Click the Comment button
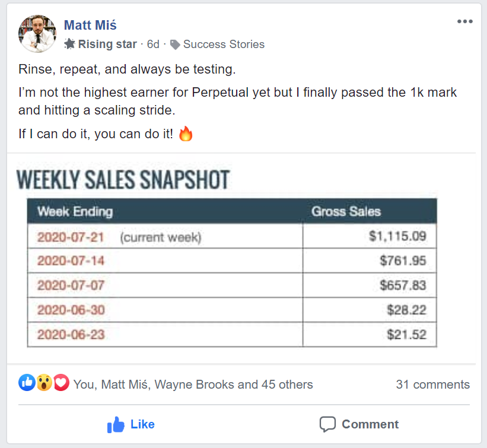 click(x=359, y=424)
